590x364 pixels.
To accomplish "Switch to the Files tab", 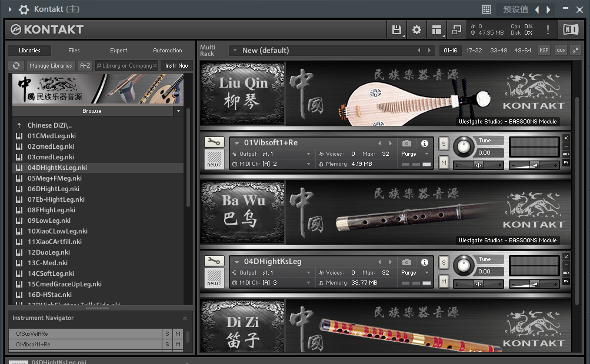I will pos(74,51).
